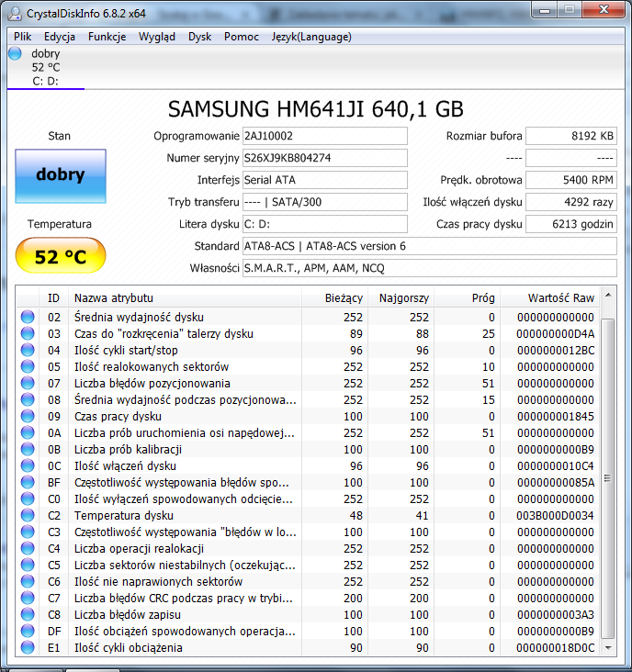Click the Najgorszy column header
Screen dimensions: 632x672
coord(401,297)
